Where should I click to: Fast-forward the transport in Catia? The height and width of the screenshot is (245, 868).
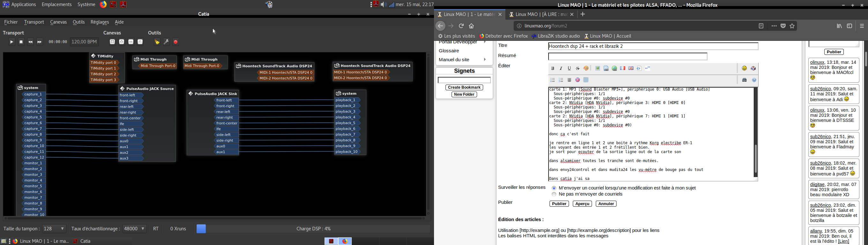[x=40, y=42]
